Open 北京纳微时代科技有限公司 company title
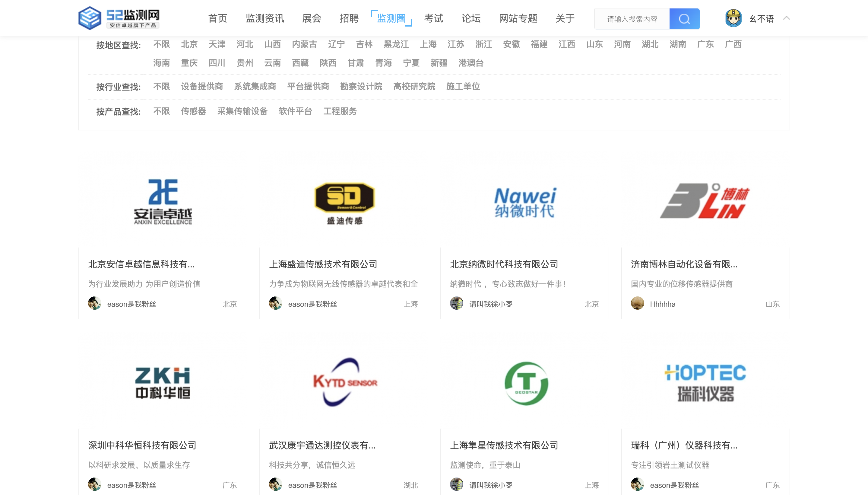The image size is (868, 495). point(504,264)
